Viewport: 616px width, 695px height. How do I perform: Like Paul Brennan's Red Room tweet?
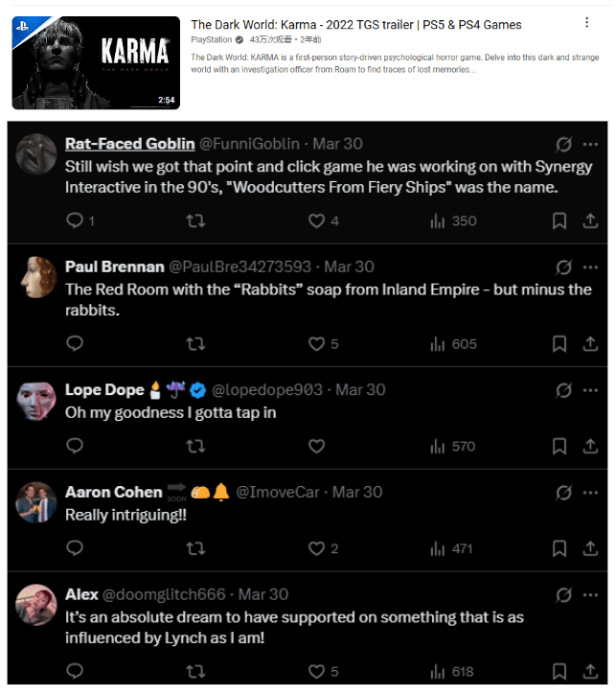[317, 344]
